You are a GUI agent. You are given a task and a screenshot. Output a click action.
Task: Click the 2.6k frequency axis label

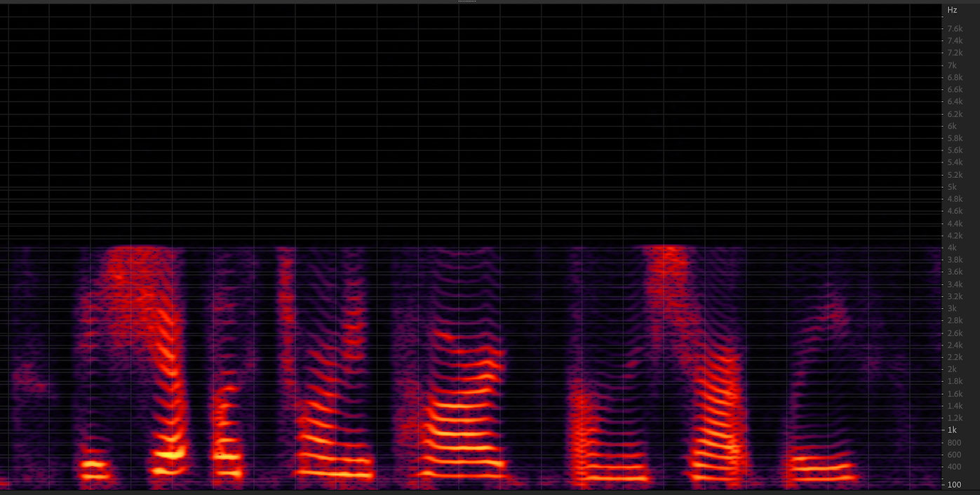[x=955, y=333]
